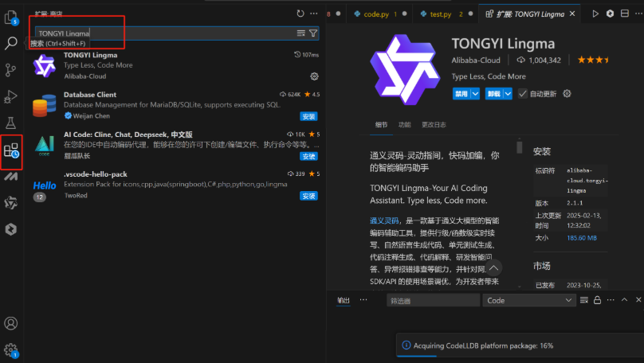
Task: Open Source Control view
Action: point(10,70)
